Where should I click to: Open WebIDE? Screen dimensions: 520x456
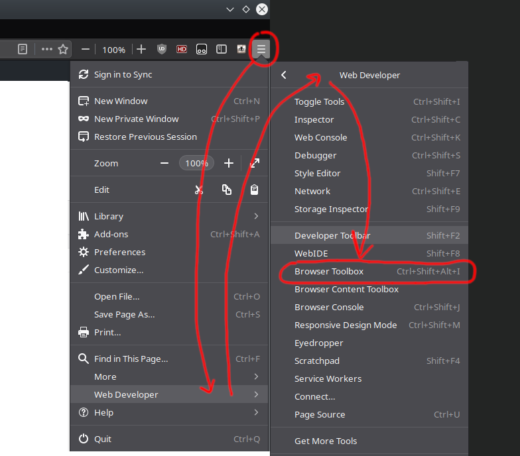[369, 254]
